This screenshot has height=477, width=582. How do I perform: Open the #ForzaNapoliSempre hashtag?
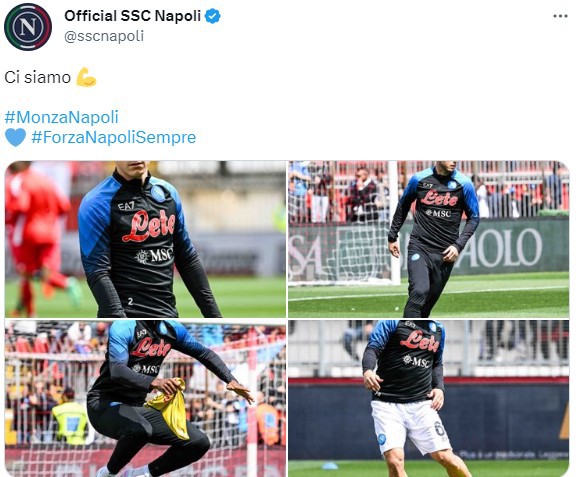click(114, 137)
